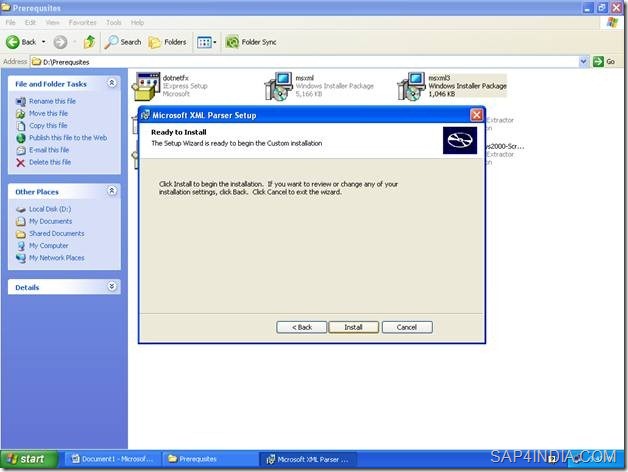The image size is (628, 472).
Task: Collapse the File and Folder Tasks panel
Action: click(x=112, y=83)
